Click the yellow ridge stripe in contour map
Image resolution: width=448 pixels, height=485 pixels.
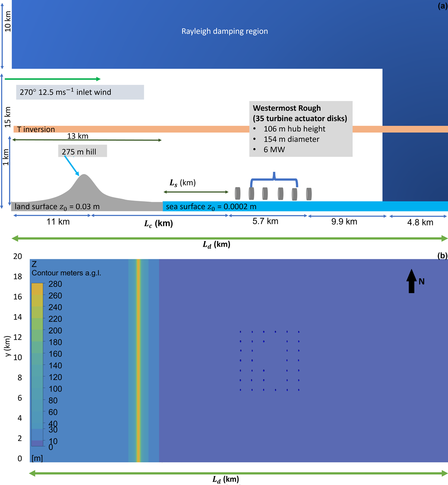coord(138,361)
